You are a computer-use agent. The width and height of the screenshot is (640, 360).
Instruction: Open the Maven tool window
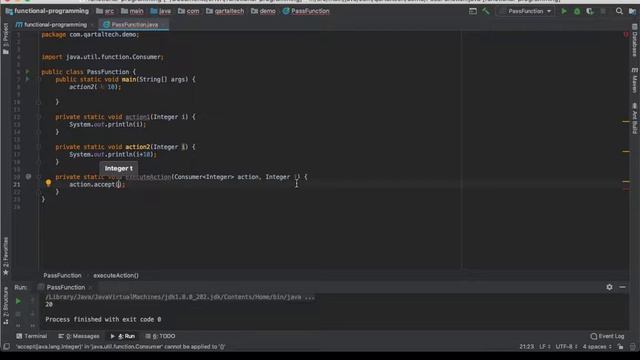(634, 81)
